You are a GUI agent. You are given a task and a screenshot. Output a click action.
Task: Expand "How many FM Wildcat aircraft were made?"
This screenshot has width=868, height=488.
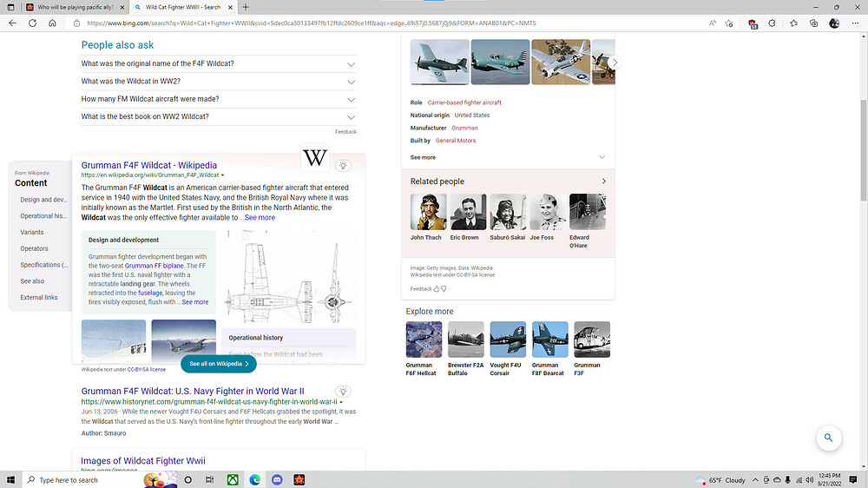[218, 99]
